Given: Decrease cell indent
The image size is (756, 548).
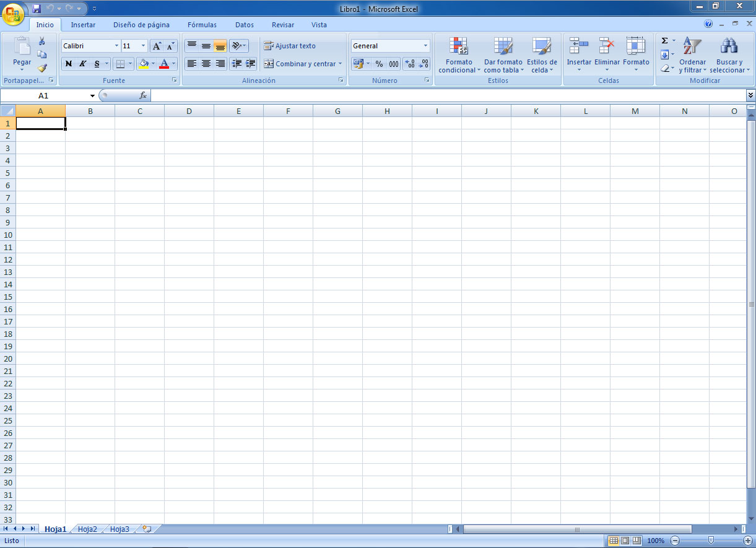Looking at the screenshot, I should tap(237, 64).
